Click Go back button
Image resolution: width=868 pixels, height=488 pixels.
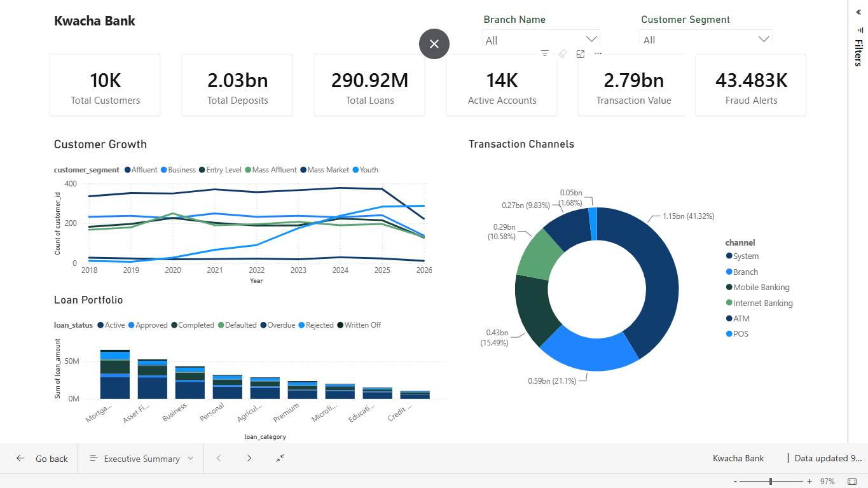(x=42, y=459)
